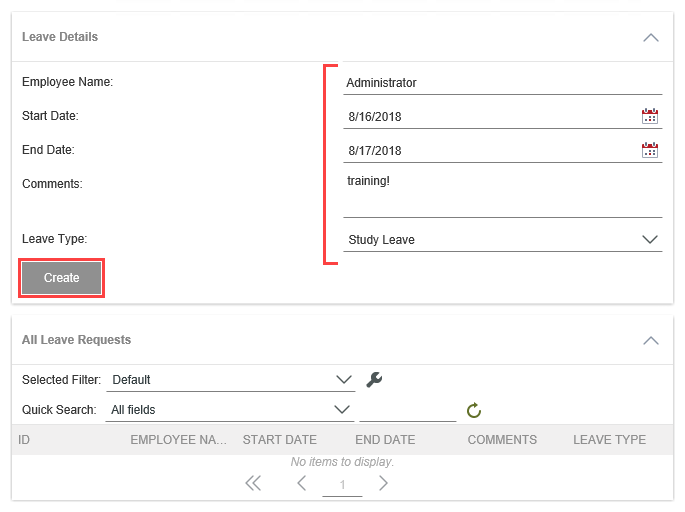Click the Comments label
Image resolution: width=685 pixels, height=512 pixels.
[52, 184]
